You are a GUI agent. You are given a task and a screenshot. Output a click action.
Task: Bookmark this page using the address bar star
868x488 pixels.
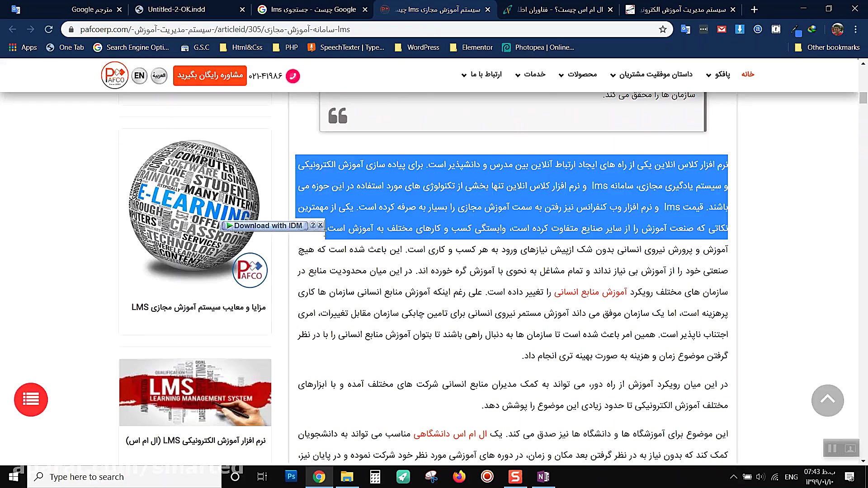coord(662,29)
